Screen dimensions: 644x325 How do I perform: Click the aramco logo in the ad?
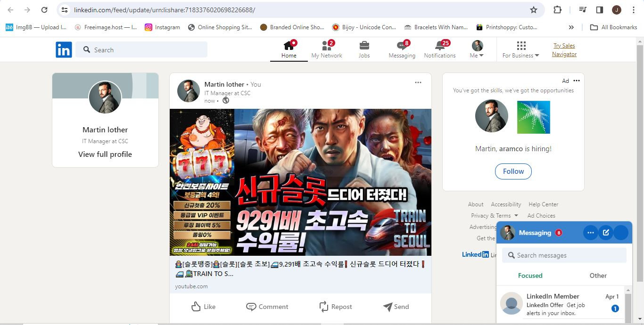pos(534,117)
